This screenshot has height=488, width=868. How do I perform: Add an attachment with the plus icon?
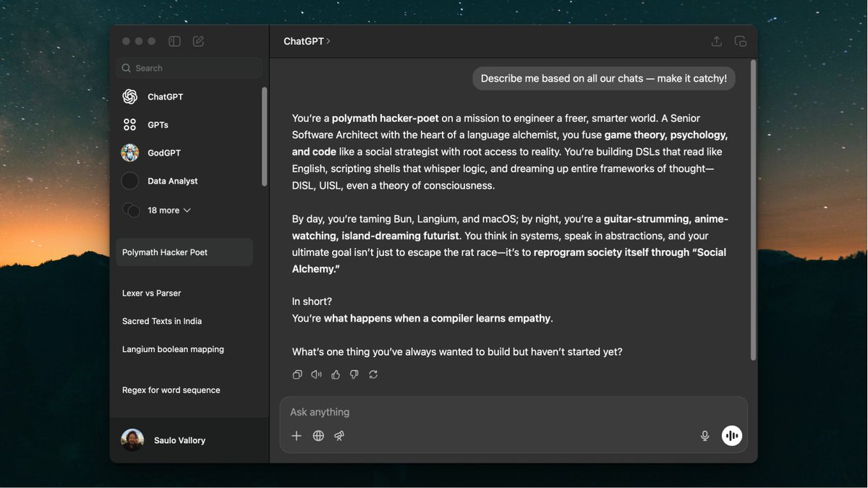(297, 436)
